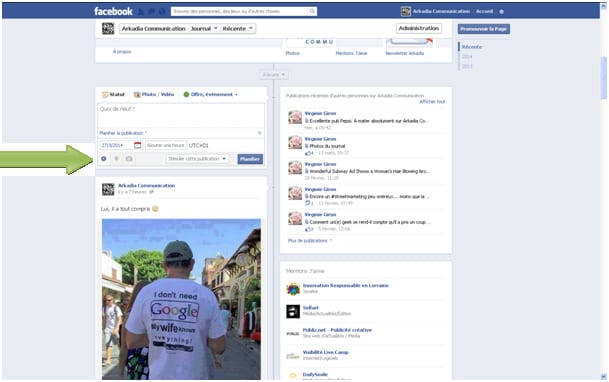609x382 pixels.
Task: Select the Offre, évènement + tab
Action: (210, 94)
